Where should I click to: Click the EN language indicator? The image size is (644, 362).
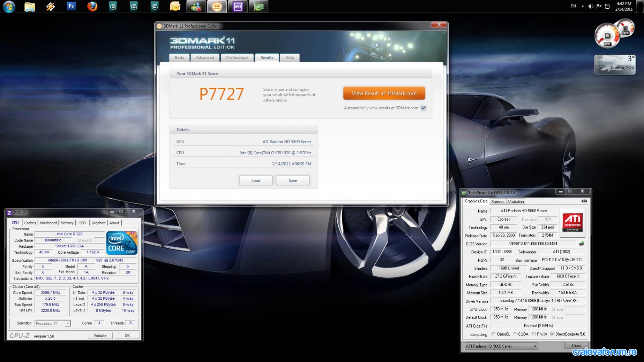[x=573, y=6]
